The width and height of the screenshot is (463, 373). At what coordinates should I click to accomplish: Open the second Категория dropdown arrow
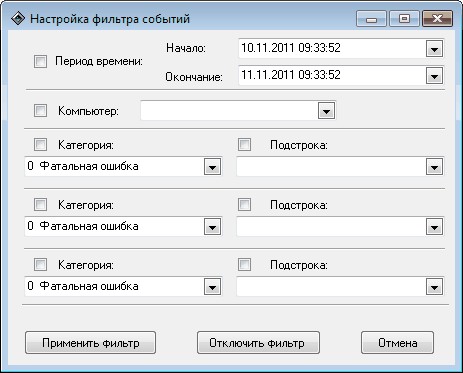[212, 227]
